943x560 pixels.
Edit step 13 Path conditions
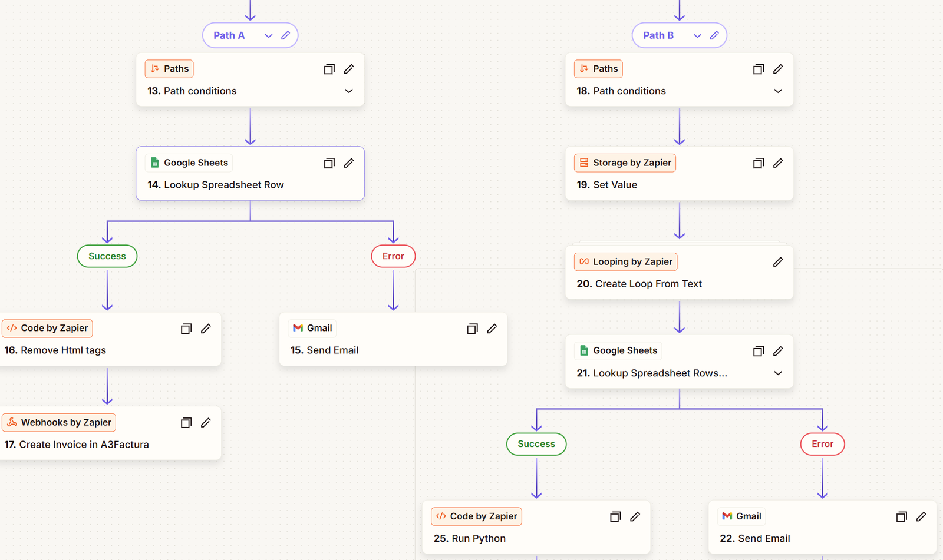(x=349, y=69)
